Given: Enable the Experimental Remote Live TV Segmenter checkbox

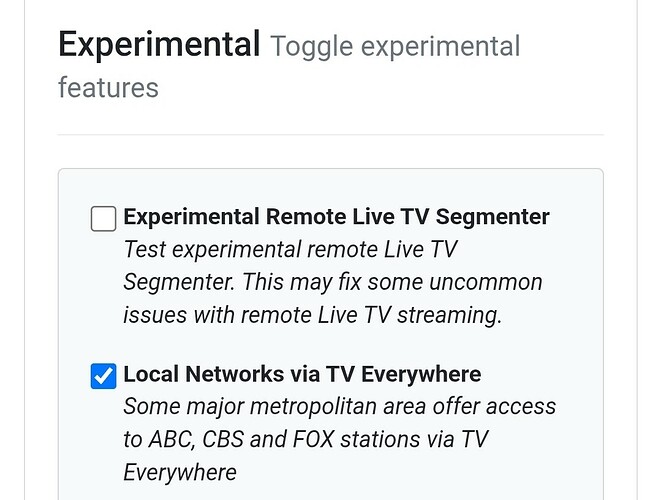Looking at the screenshot, I should click(103, 218).
